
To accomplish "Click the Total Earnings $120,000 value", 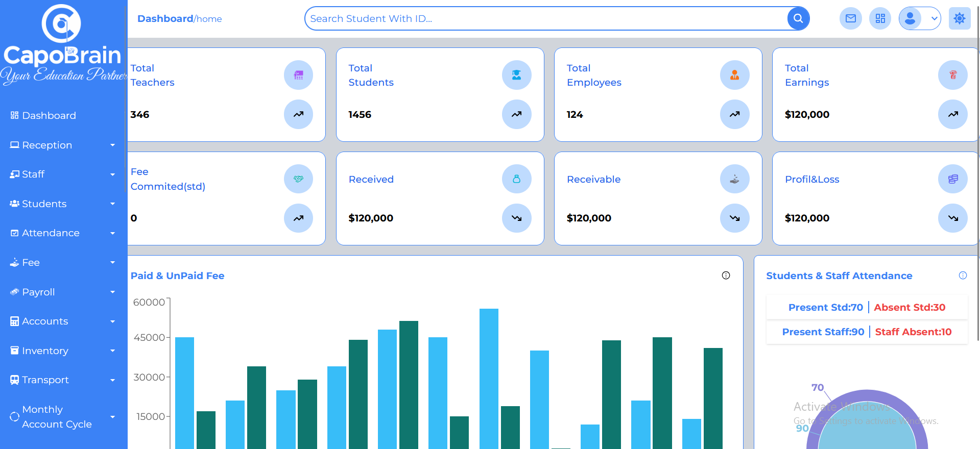I will (x=807, y=115).
